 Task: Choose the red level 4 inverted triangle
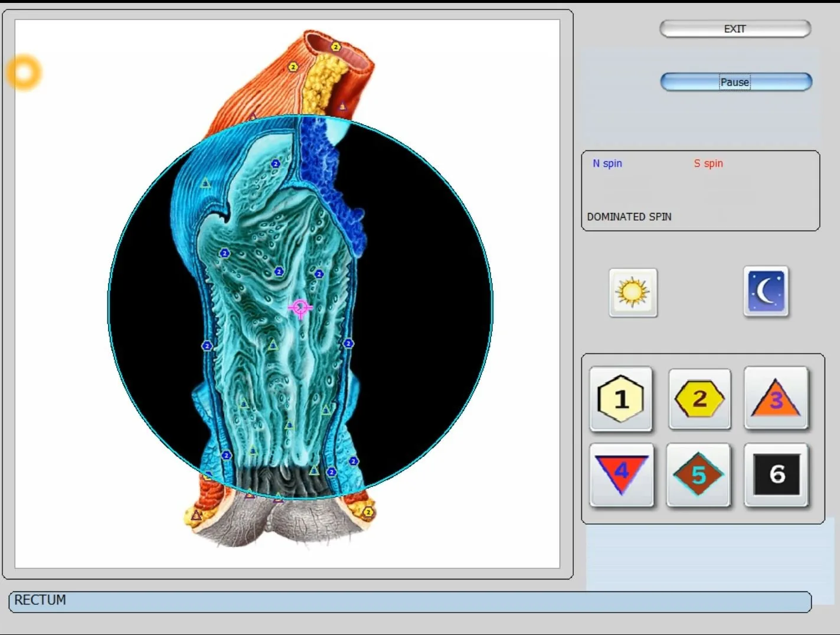[622, 474]
